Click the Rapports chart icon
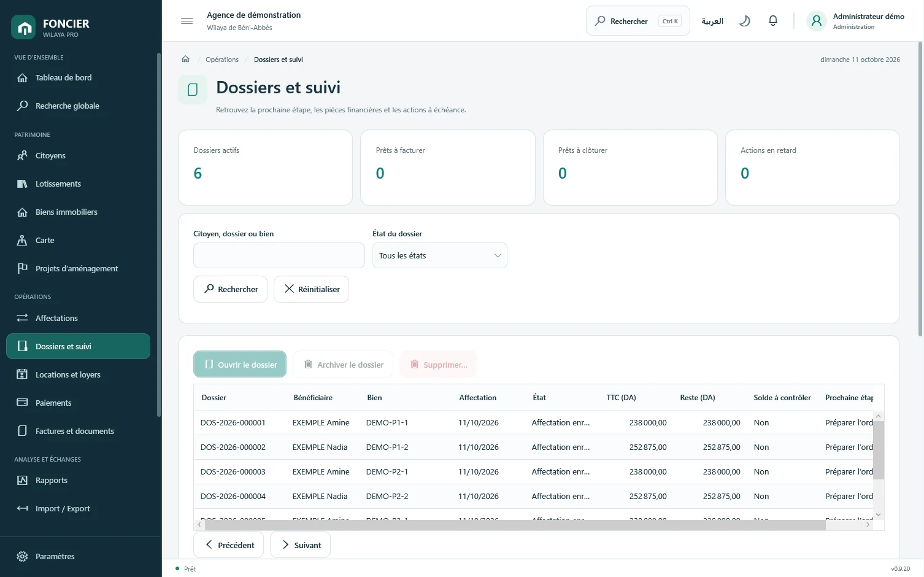The height and width of the screenshot is (577, 924). click(22, 481)
